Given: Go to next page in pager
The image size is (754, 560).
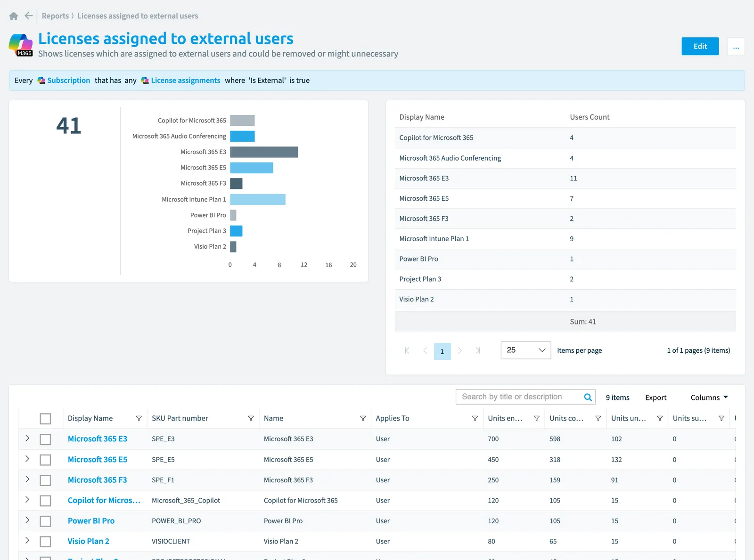Looking at the screenshot, I should click(x=460, y=350).
